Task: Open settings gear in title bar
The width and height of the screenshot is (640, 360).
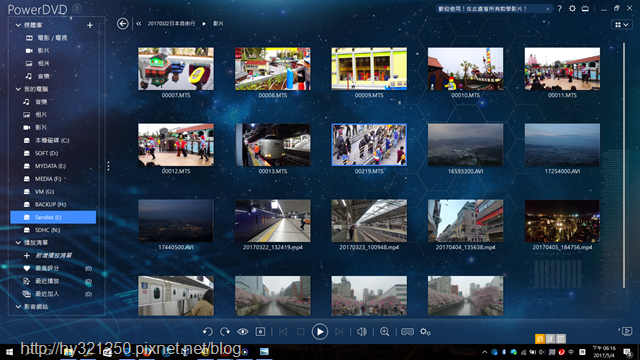Action: tap(572, 9)
